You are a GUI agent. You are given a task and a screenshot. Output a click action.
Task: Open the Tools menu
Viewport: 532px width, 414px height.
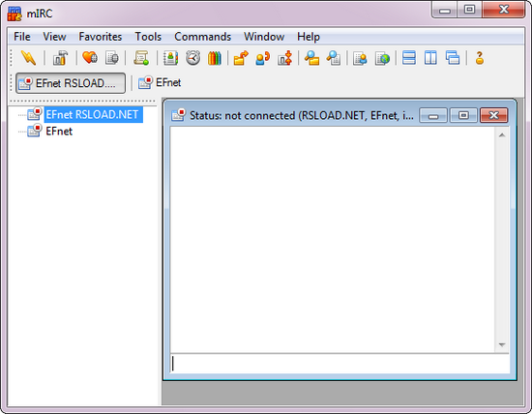pyautogui.click(x=148, y=37)
